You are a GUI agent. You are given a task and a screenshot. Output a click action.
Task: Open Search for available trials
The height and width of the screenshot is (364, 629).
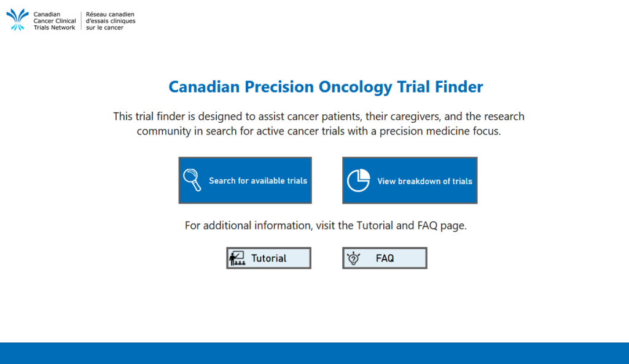pyautogui.click(x=257, y=180)
